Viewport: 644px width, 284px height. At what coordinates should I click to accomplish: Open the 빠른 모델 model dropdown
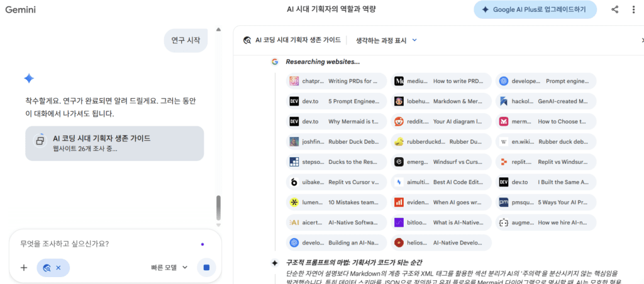point(169,268)
